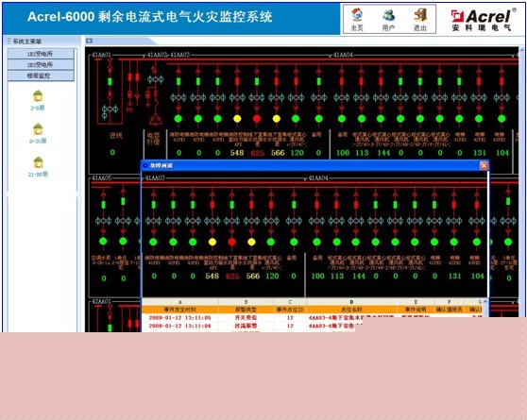Click value 548 in the fault popup
The image size is (527, 420).
212,277
